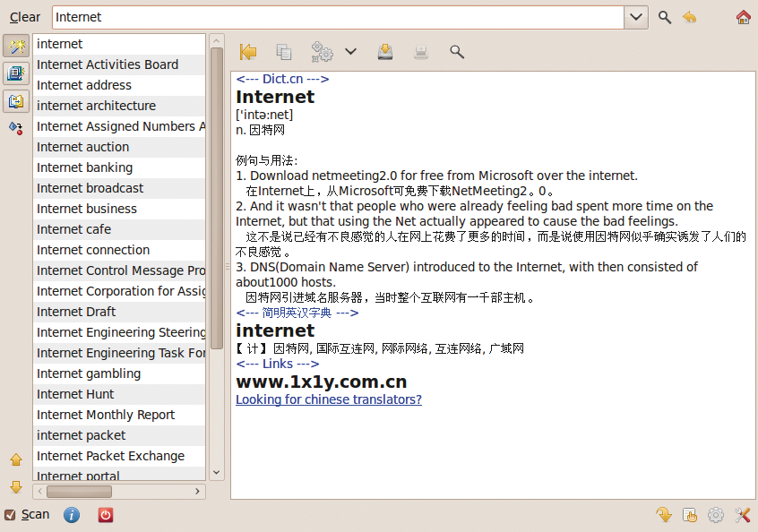
Task: Open the search history dropdown arrow
Action: pyautogui.click(x=636, y=17)
